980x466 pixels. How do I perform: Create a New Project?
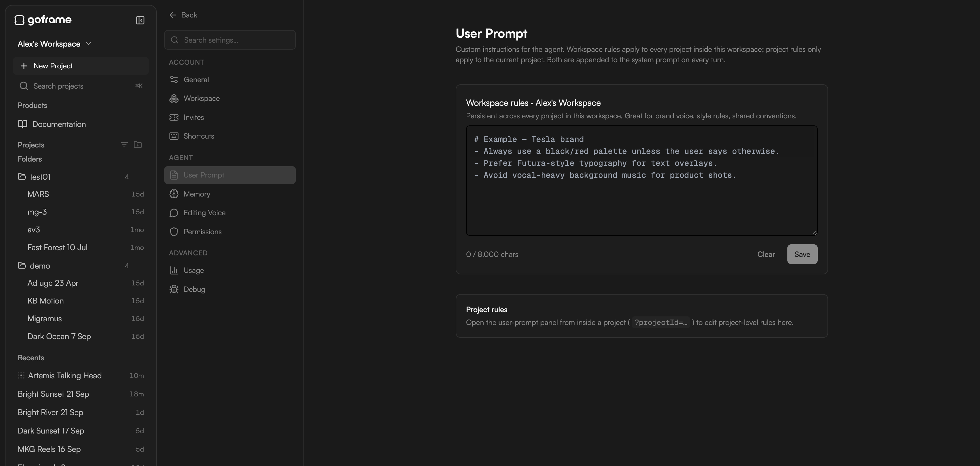(81, 66)
